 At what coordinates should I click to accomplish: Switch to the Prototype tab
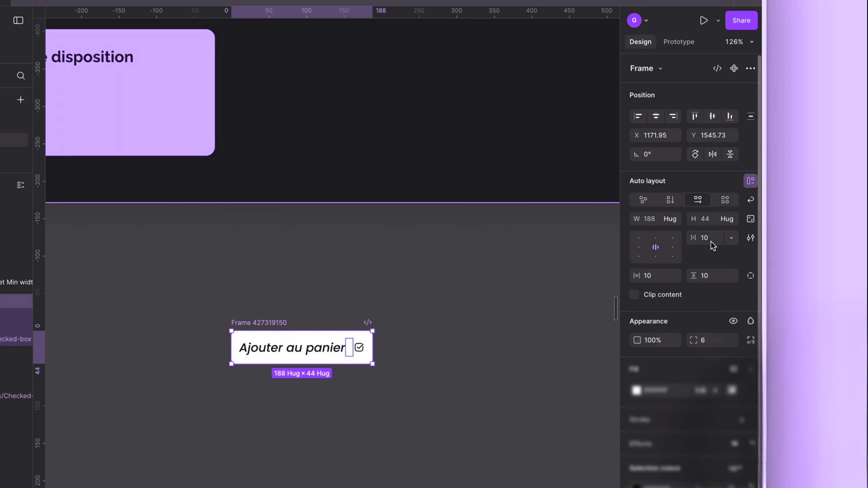click(679, 42)
